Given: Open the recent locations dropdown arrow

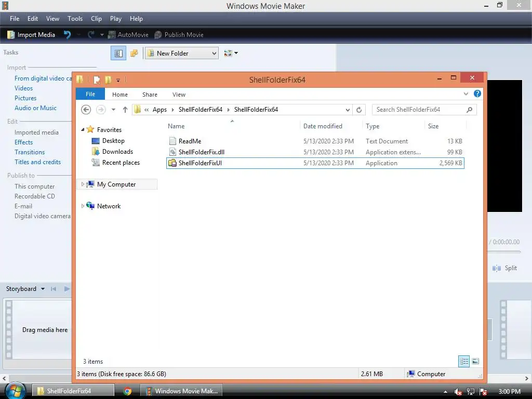Looking at the screenshot, I should (x=113, y=110).
